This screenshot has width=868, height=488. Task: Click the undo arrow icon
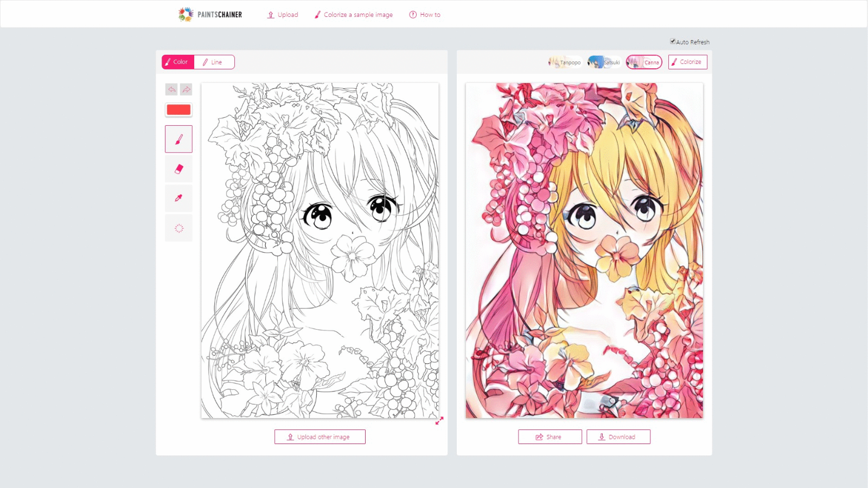(x=171, y=89)
